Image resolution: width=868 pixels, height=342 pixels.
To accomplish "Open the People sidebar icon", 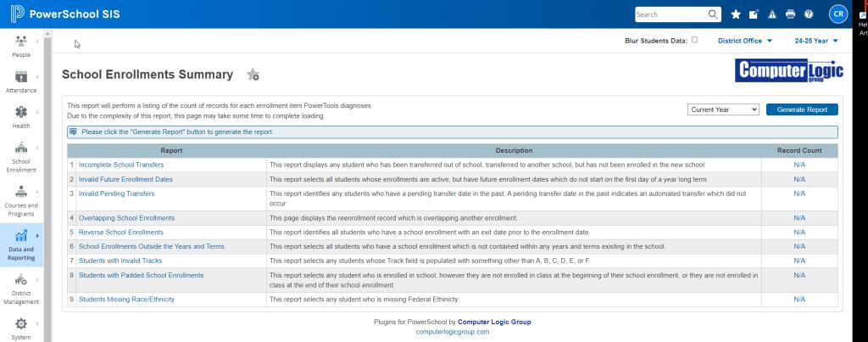I will (21, 41).
